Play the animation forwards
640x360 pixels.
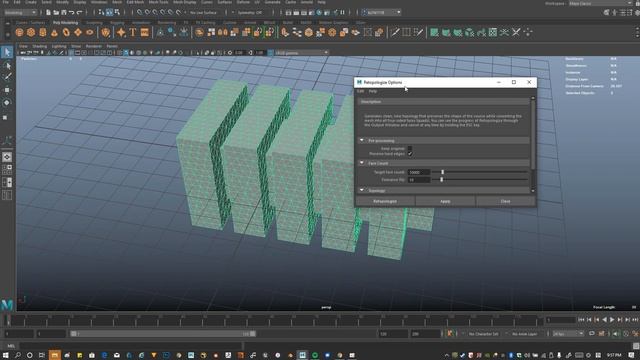(x=612, y=320)
